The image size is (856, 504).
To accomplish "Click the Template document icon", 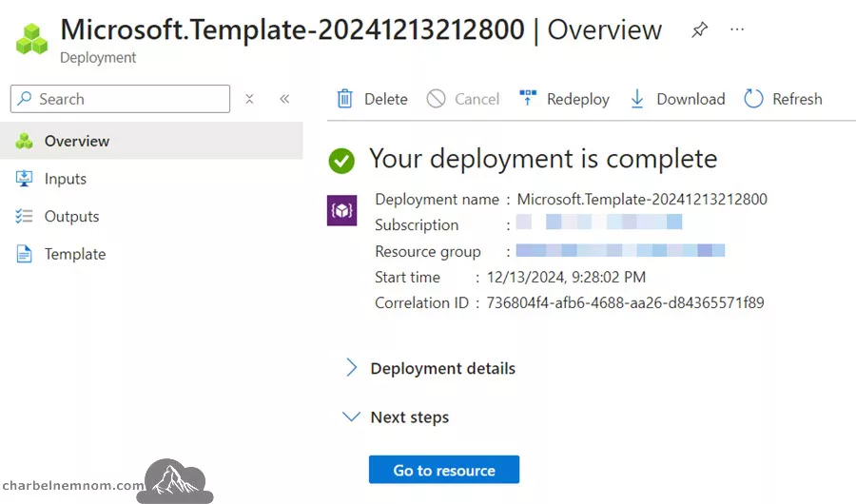I will click(x=24, y=254).
